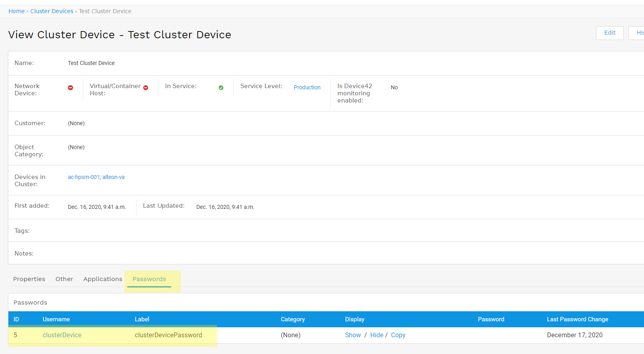
Task: Open device ac-hpsm-001
Action: 83,177
